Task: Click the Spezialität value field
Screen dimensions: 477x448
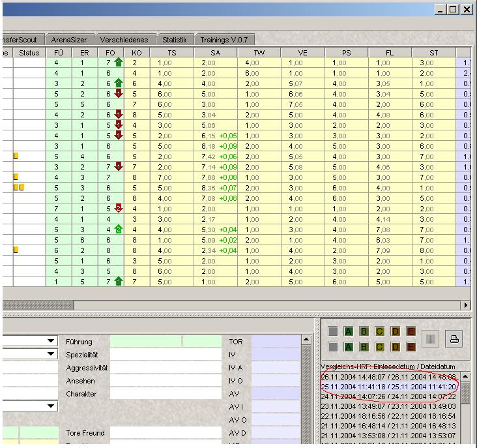Action: pyautogui.click(x=166, y=355)
